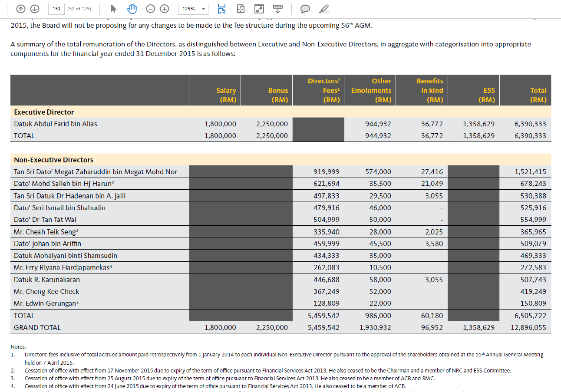561x392 pixels.
Task: Click the GRAND TOTAL row label
Action: click(x=37, y=327)
